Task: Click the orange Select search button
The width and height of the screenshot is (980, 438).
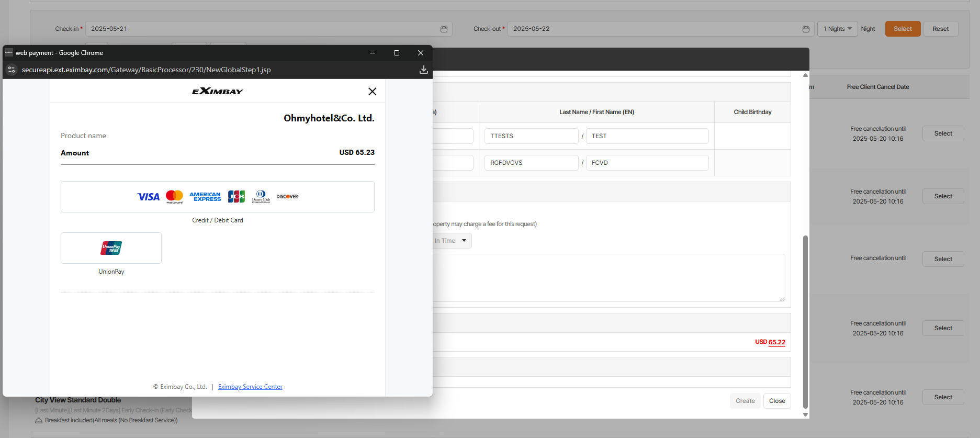Action: tap(903, 29)
